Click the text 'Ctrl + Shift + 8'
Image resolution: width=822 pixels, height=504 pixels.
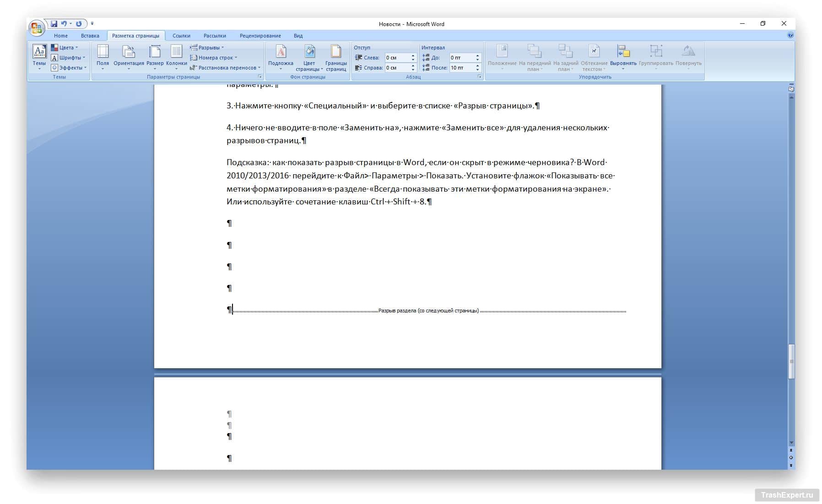point(398,201)
